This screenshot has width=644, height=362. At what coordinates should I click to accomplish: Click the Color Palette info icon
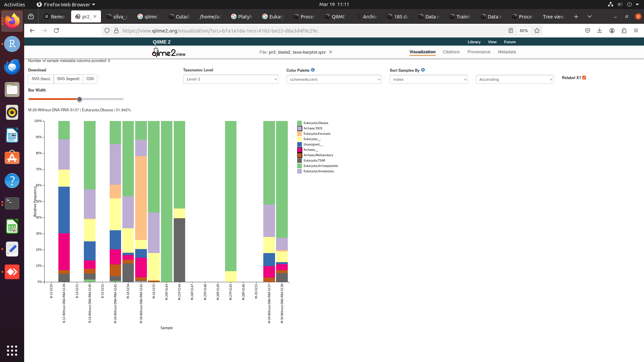[313, 70]
